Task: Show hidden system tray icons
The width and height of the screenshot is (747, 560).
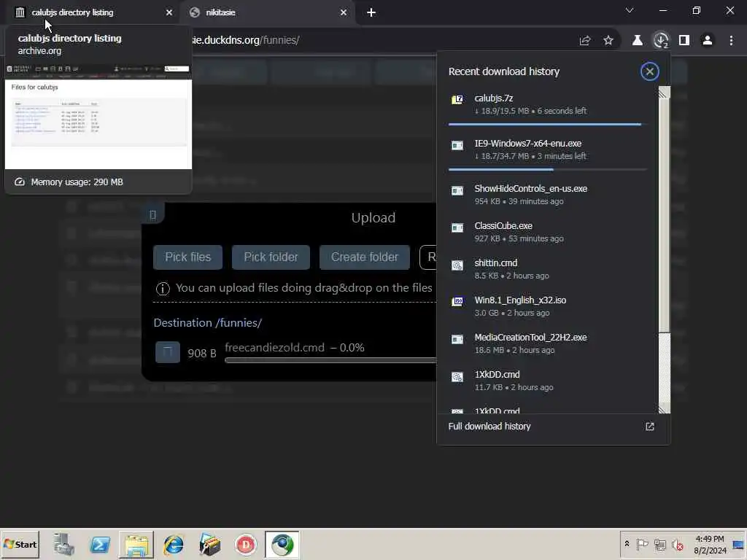Action: click(x=627, y=544)
